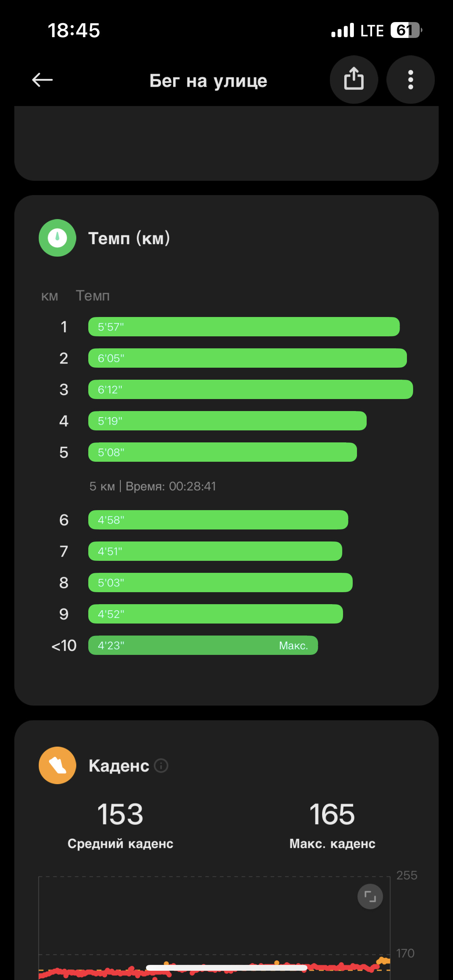453x980 pixels.
Task: Tap the battery indicator in status bar
Action: tap(406, 30)
